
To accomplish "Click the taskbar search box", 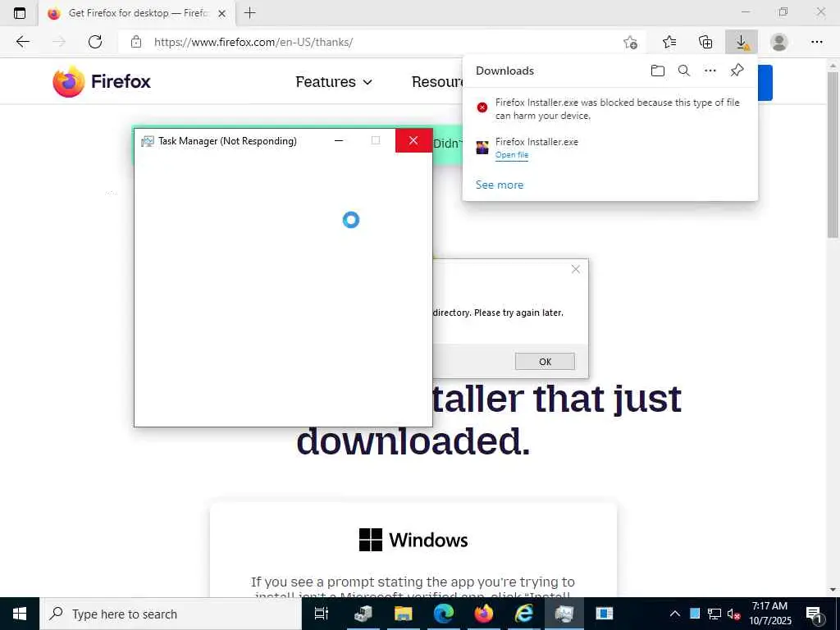I will (171, 614).
